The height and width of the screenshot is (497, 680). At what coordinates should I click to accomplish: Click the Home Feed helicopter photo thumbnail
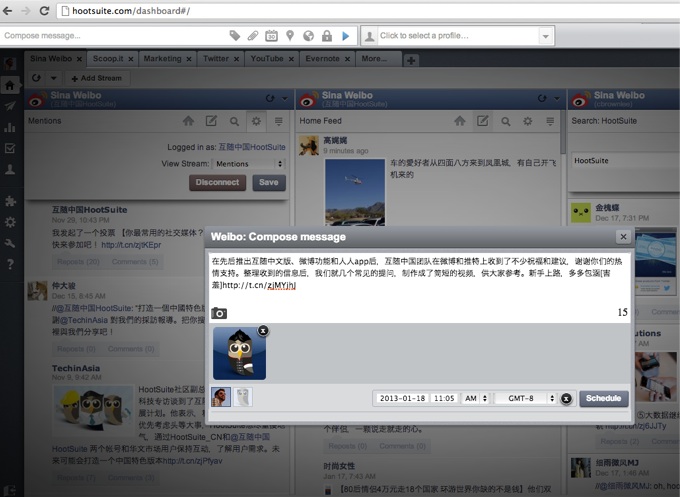tap(355, 192)
